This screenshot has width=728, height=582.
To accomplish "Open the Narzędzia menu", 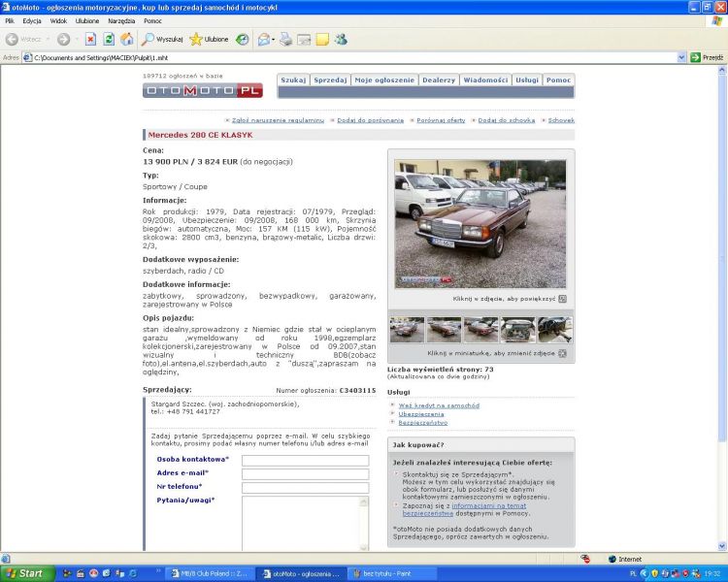I will (x=121, y=21).
